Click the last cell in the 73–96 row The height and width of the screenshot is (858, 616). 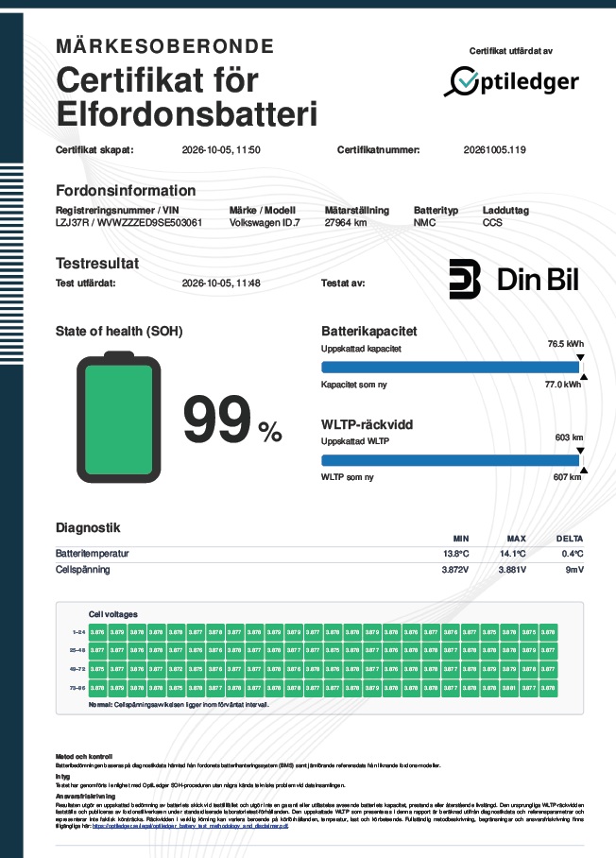tap(548, 688)
